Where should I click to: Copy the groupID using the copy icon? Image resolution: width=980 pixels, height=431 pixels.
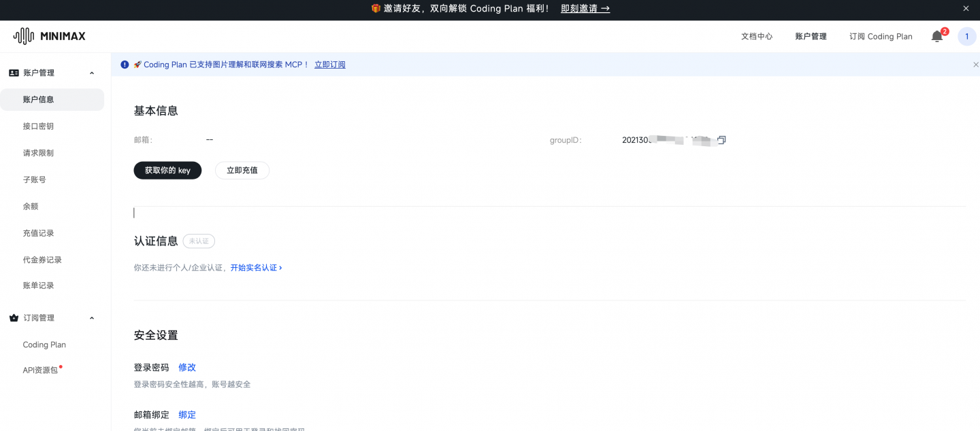tap(721, 139)
